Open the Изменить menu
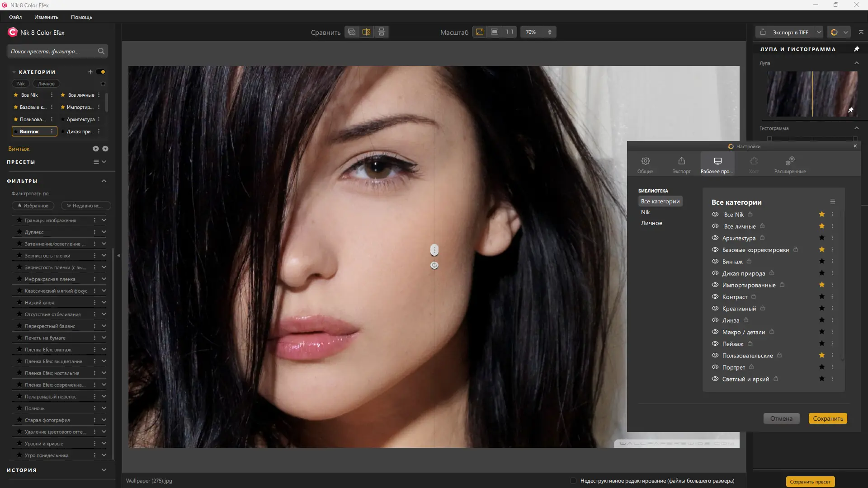Image resolution: width=868 pixels, height=488 pixels. [46, 17]
